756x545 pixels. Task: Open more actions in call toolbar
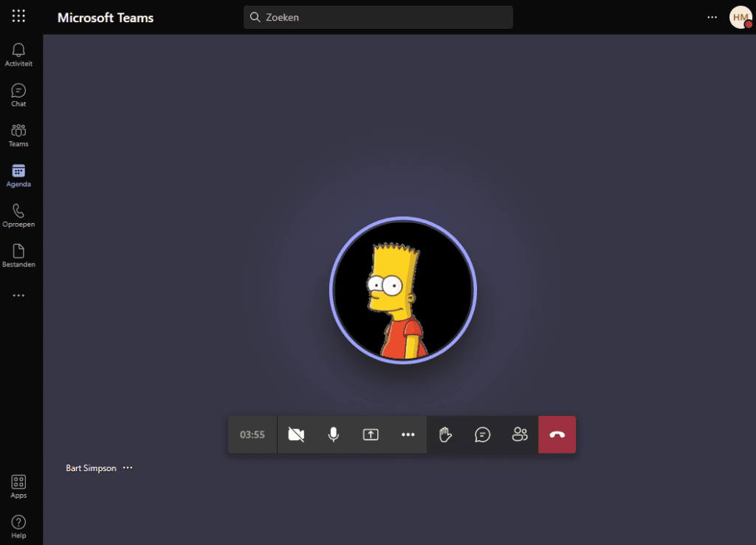coord(408,434)
